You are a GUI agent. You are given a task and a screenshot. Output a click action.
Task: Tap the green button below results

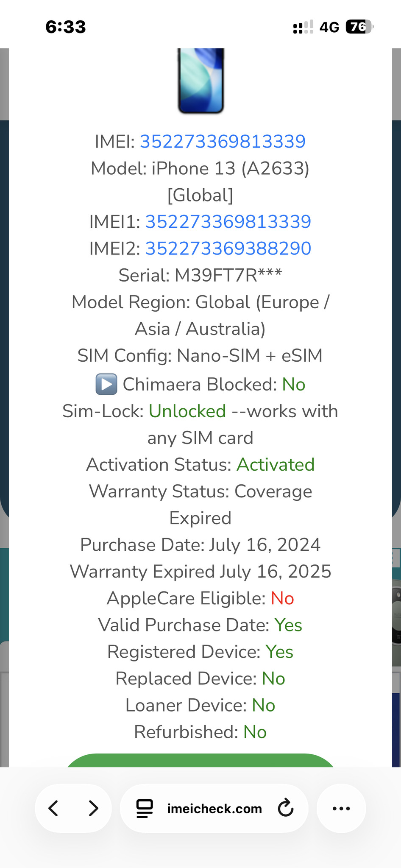[200, 760]
